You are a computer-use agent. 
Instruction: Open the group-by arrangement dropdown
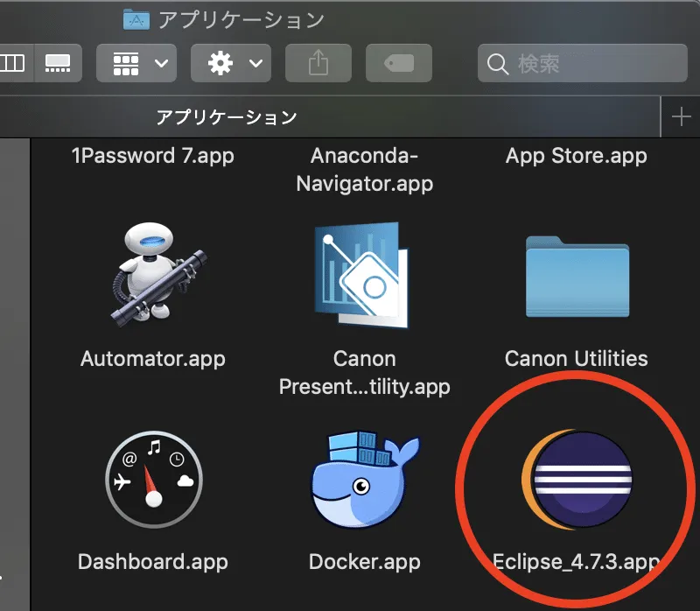click(136, 63)
